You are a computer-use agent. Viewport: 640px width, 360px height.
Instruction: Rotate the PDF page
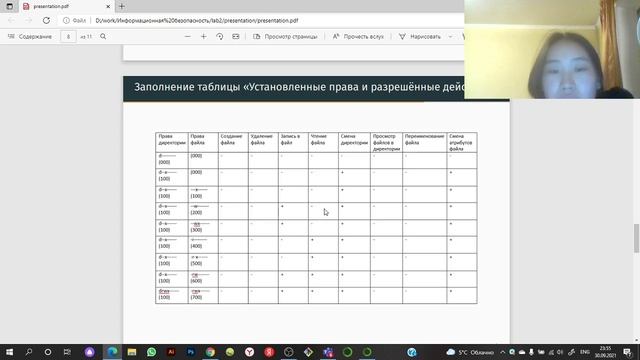pyautogui.click(x=220, y=37)
